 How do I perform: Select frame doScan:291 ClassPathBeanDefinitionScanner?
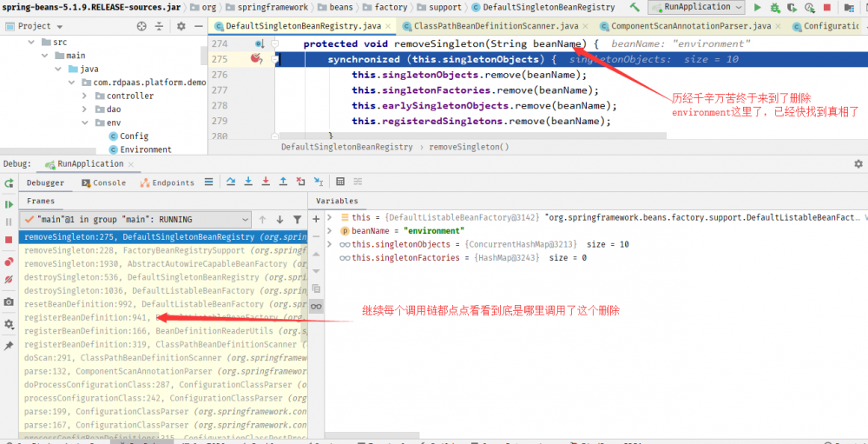point(163,358)
